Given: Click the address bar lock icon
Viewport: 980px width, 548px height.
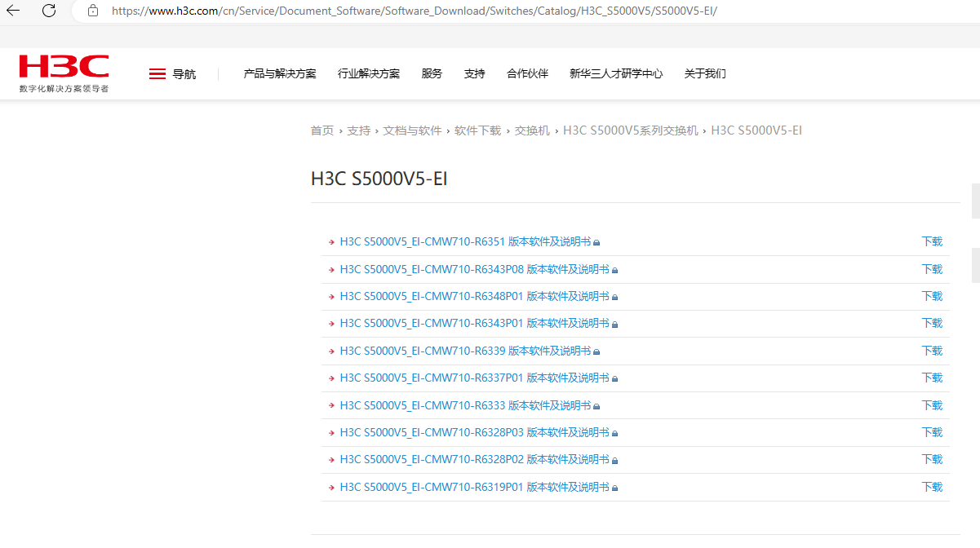Looking at the screenshot, I should pos(93,11).
